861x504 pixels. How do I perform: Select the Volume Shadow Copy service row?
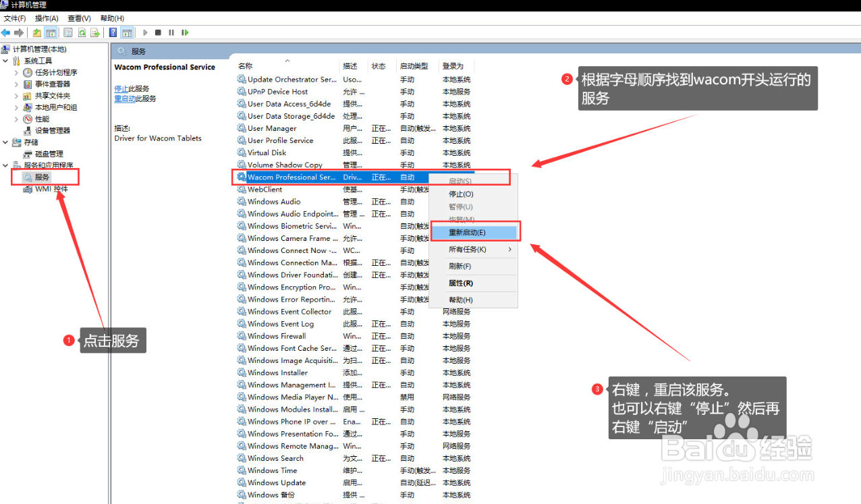(354, 165)
